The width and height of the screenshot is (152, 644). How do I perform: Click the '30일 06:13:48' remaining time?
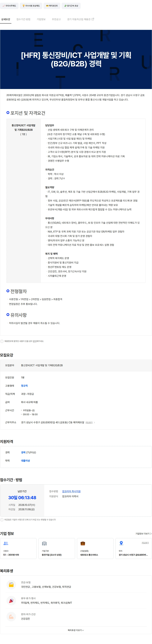(22, 497)
